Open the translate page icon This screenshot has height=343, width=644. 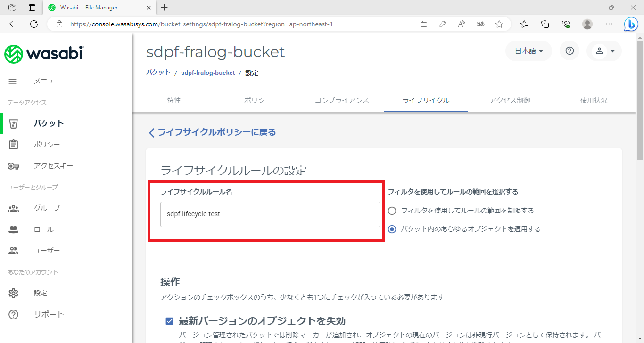pyautogui.click(x=480, y=24)
